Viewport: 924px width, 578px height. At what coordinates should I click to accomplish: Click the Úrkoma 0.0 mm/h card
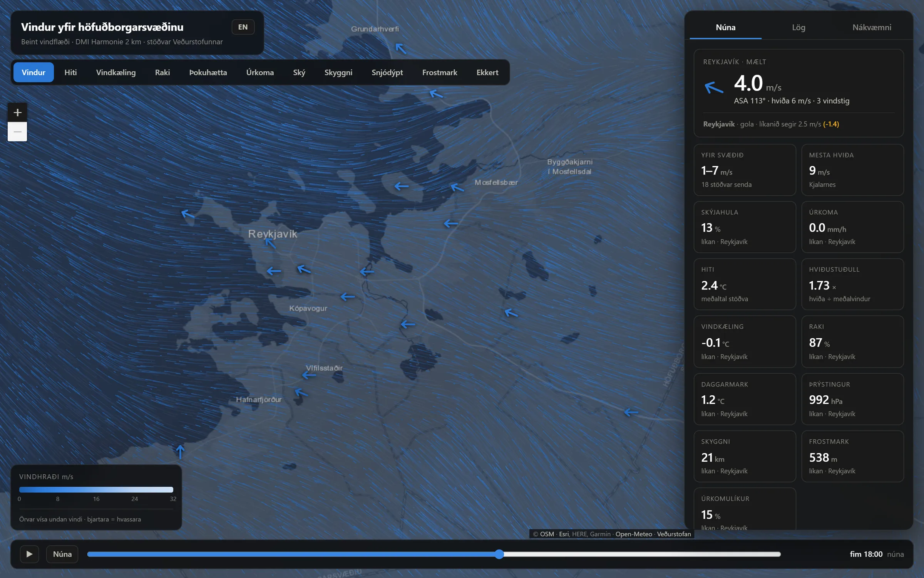[852, 227]
